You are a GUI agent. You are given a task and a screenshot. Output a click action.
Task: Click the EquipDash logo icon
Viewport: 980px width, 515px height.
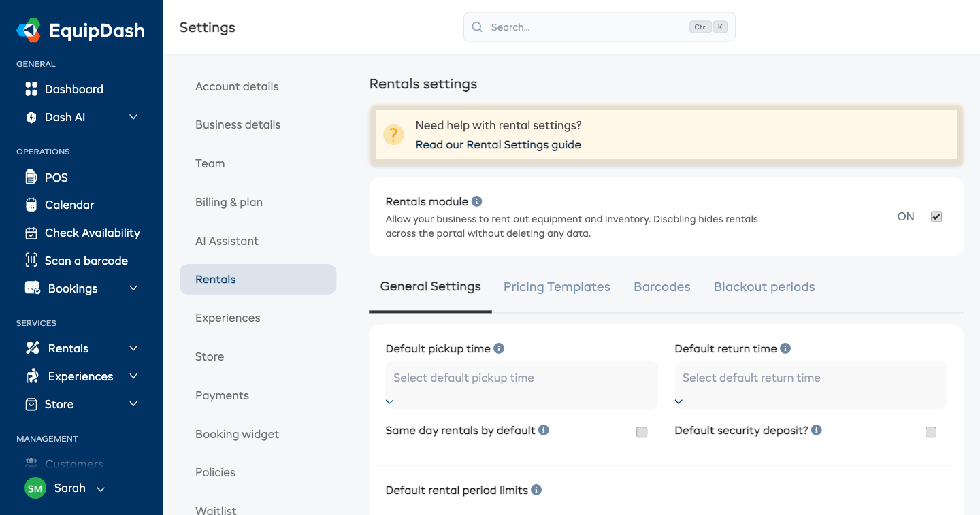[29, 31]
